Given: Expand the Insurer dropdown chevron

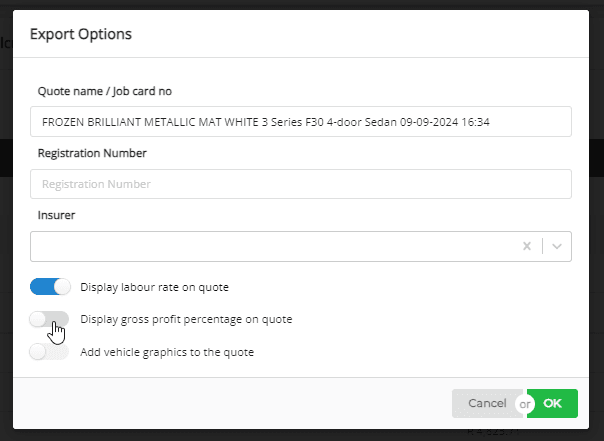Looking at the screenshot, I should coord(557,246).
